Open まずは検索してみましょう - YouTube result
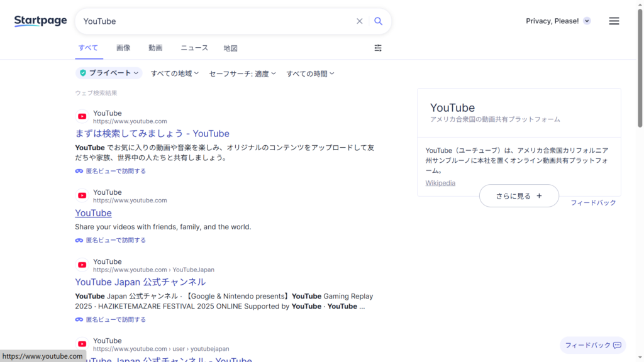The width and height of the screenshot is (644, 362). point(152,134)
